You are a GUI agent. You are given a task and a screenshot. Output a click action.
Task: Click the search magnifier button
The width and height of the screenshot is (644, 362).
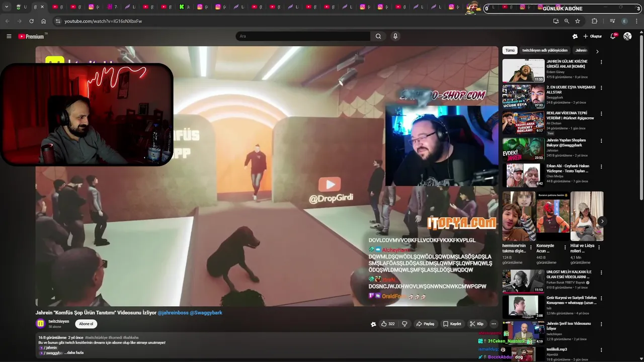point(378,36)
